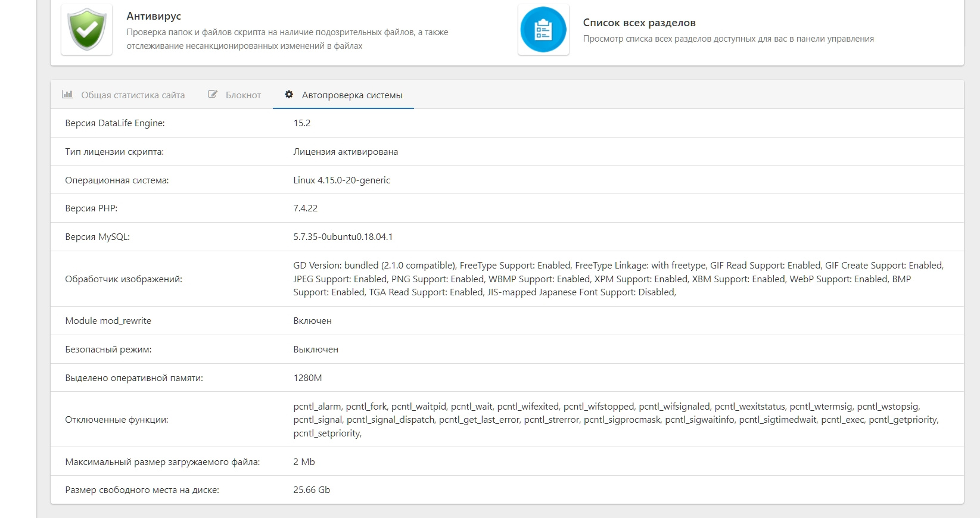Viewport: 980px width, 518px height.
Task: Click the DataLife Engine version value 15.2
Action: tap(302, 123)
